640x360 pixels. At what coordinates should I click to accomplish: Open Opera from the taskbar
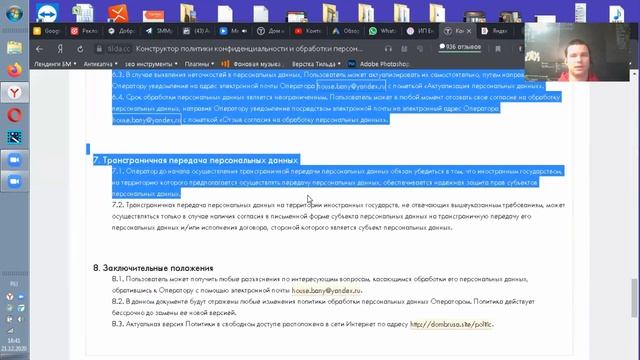[14, 116]
